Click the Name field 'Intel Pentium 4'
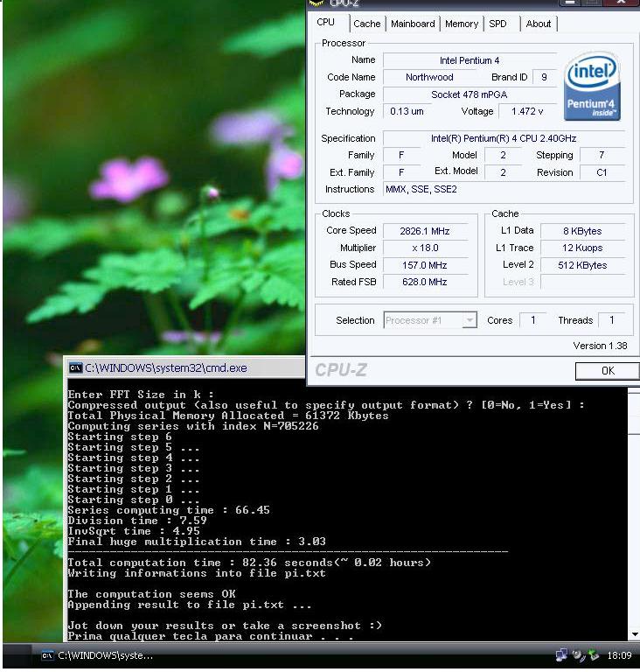Screen dimensions: 640x672 pos(470,60)
